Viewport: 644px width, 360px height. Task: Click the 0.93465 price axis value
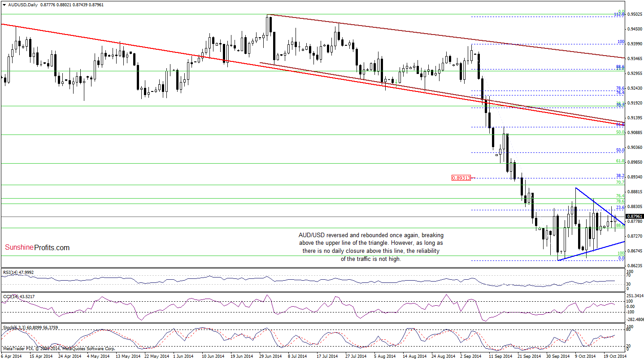(634, 59)
